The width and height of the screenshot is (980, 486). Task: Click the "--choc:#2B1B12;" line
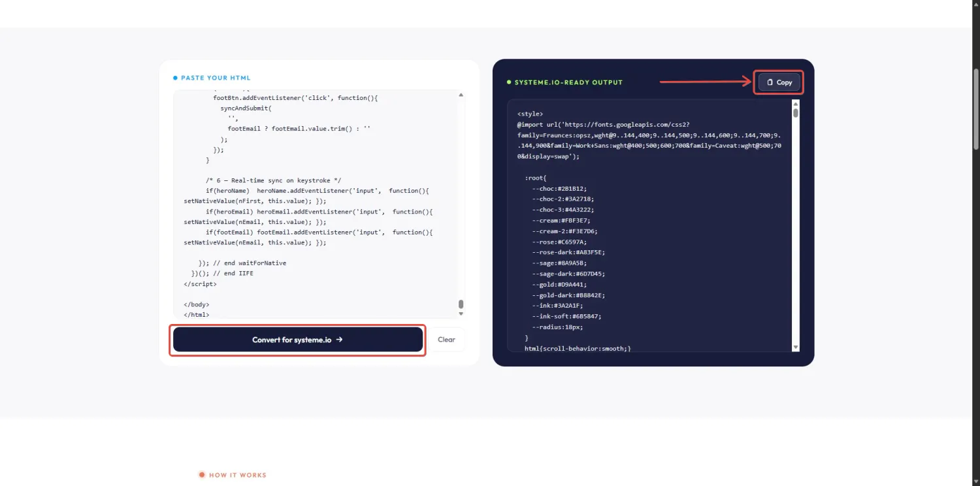click(559, 188)
